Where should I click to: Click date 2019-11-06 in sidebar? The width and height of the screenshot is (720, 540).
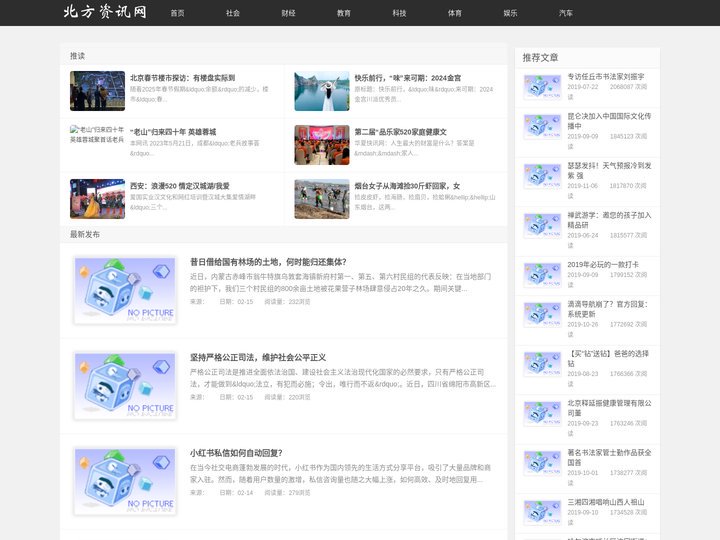coord(583,186)
